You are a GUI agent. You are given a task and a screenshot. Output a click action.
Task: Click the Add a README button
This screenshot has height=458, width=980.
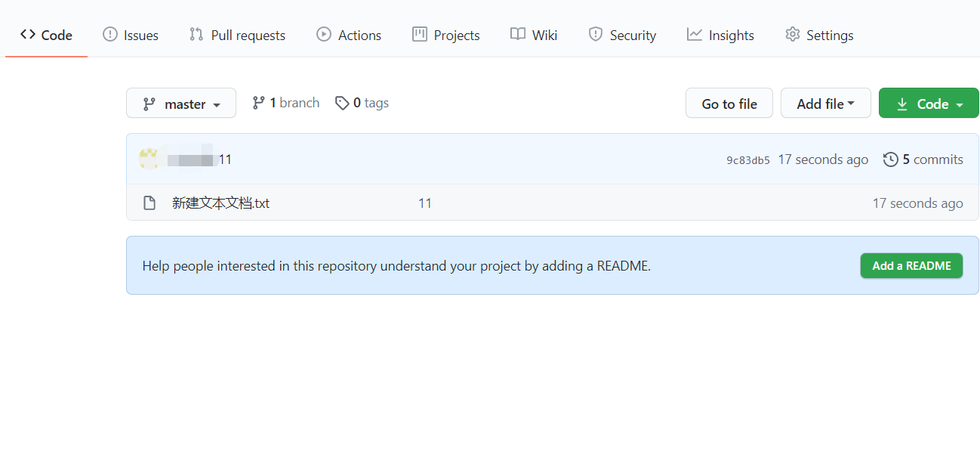(x=911, y=265)
